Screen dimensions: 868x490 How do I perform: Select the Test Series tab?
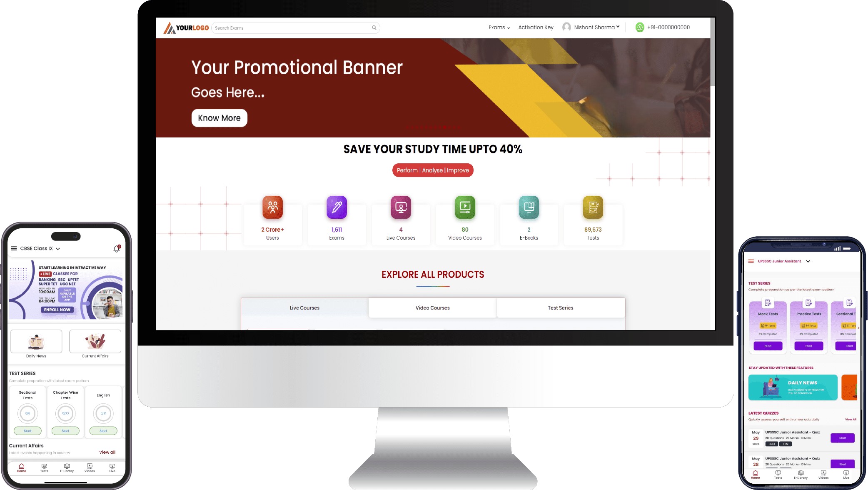pos(560,307)
